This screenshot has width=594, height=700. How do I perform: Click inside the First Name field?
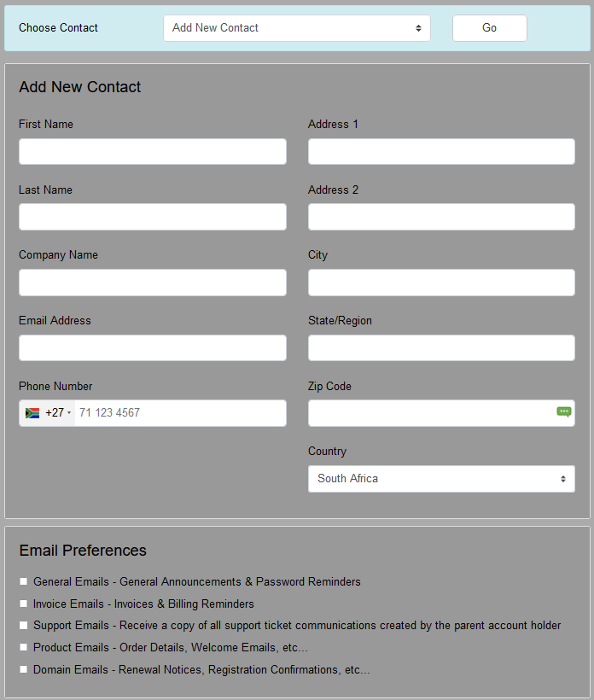[152, 151]
